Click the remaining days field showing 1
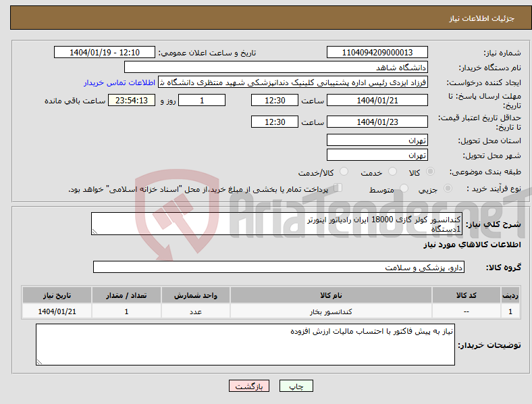Viewport: 532px width, 404px height. pos(202,100)
